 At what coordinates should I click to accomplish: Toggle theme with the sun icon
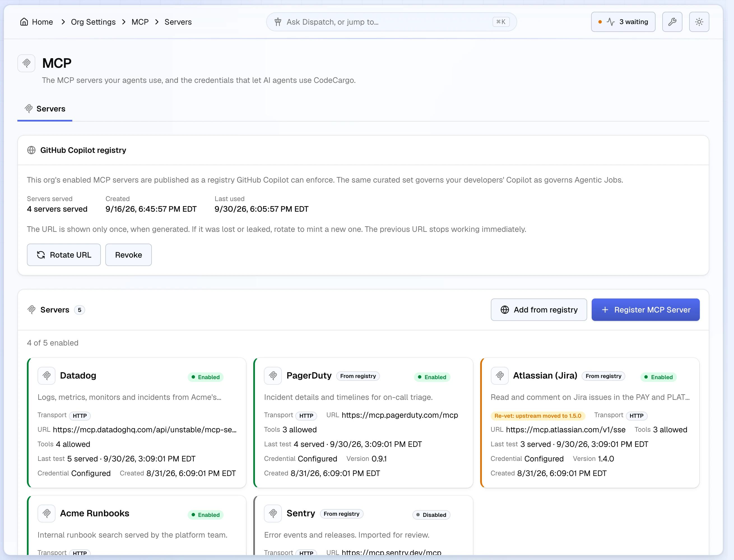[x=699, y=22]
